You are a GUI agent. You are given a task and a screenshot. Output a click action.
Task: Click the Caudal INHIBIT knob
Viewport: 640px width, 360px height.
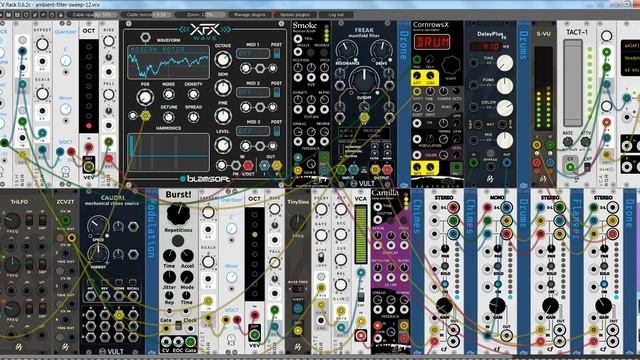[98, 254]
